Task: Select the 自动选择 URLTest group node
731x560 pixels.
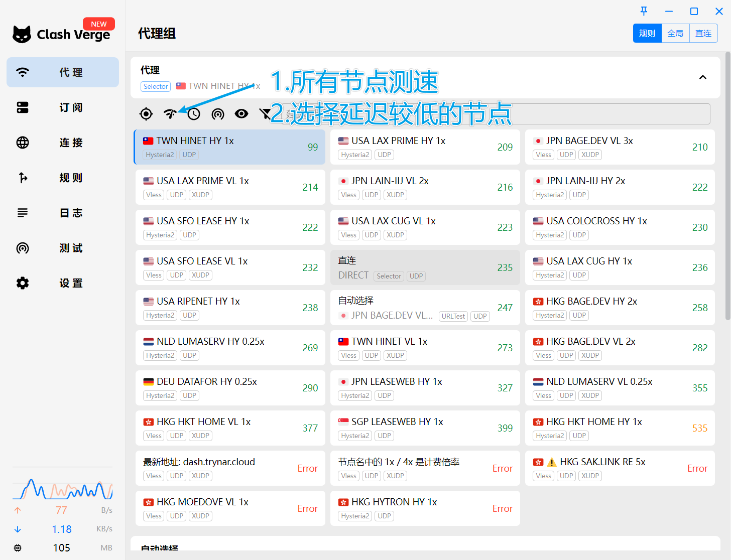Action: point(425,308)
